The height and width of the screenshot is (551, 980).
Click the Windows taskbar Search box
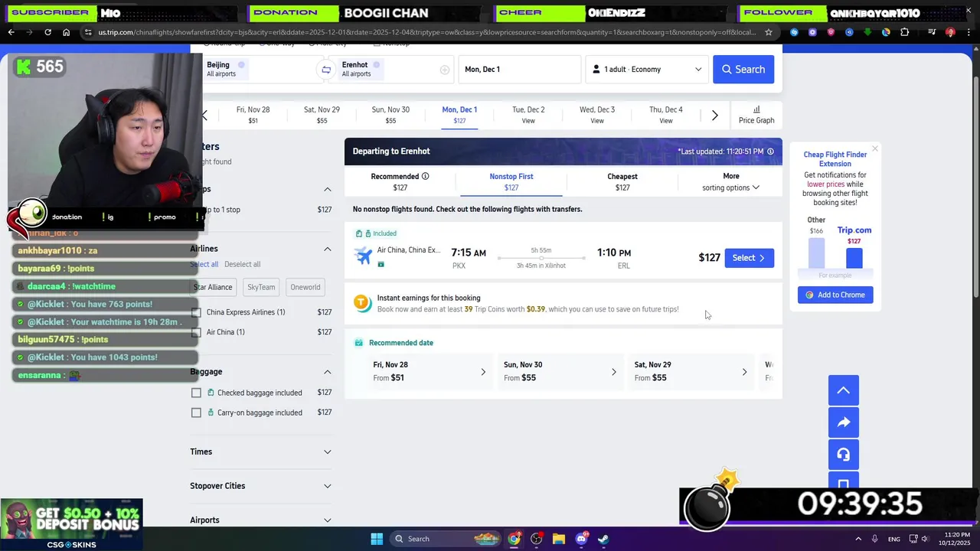[x=446, y=539]
